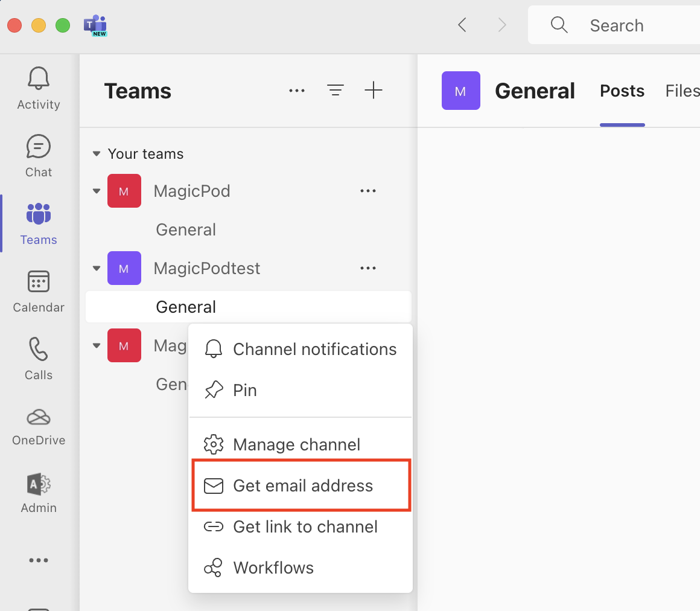This screenshot has height=611, width=700.
Task: Open the MagicPodtest team name
Action: coord(207,269)
